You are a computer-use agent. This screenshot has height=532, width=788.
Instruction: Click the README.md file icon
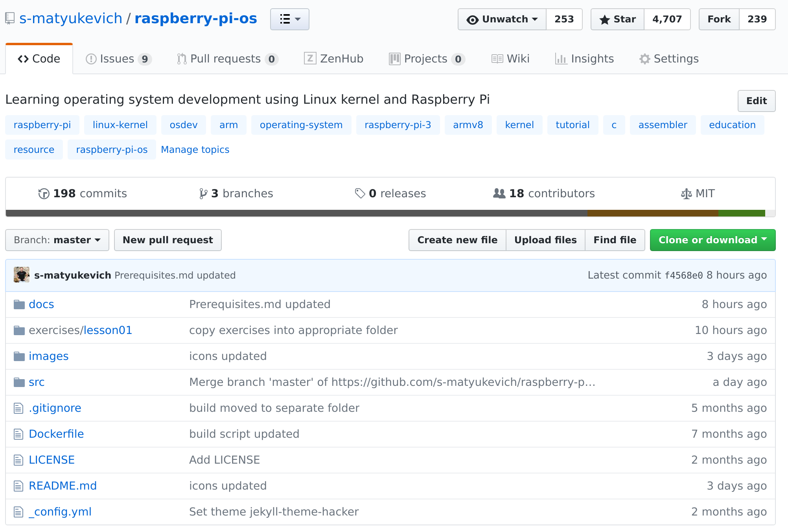(18, 486)
